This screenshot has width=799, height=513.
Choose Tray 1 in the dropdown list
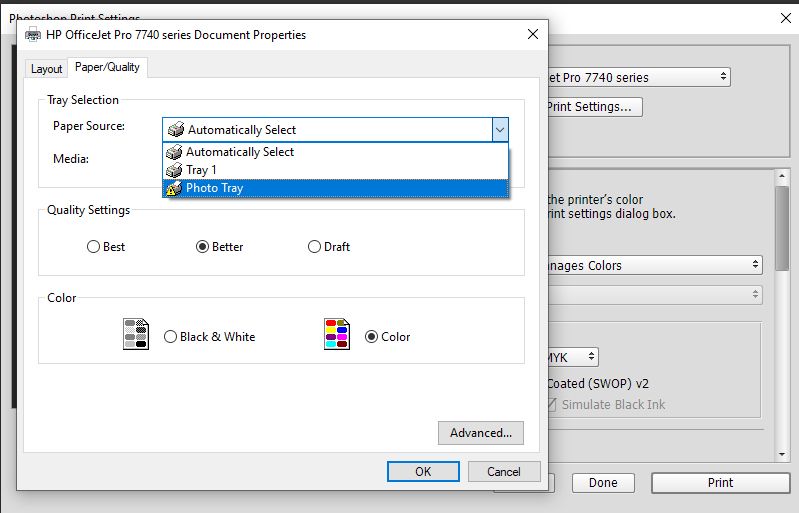tap(335, 170)
